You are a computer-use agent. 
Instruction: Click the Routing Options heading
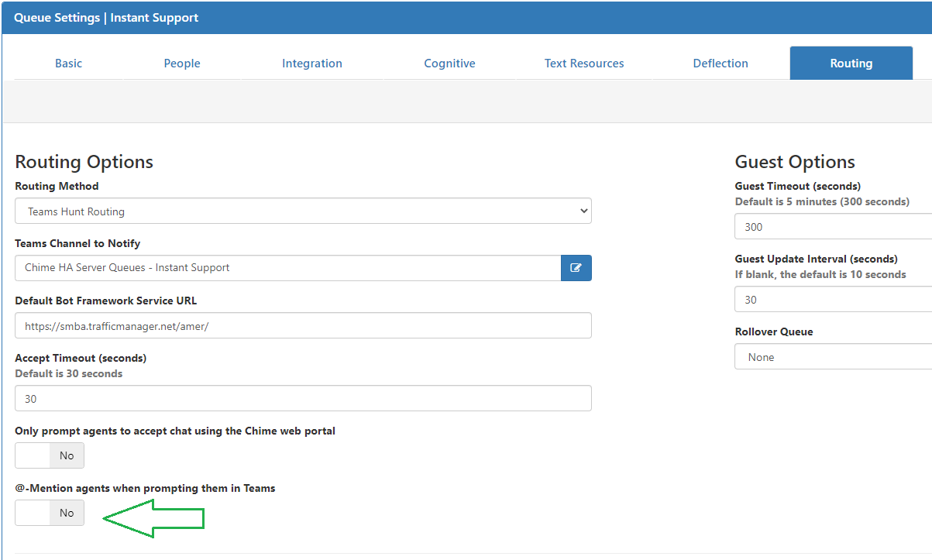(x=84, y=162)
